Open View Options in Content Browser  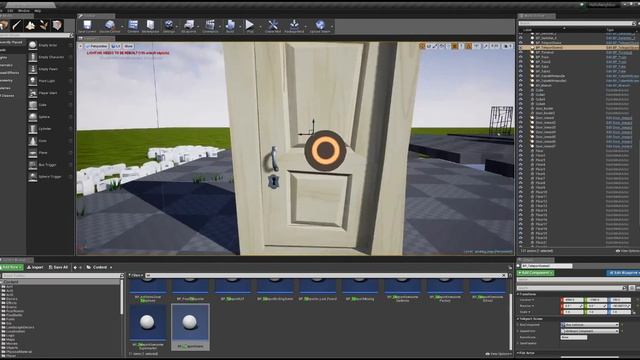click(x=498, y=354)
